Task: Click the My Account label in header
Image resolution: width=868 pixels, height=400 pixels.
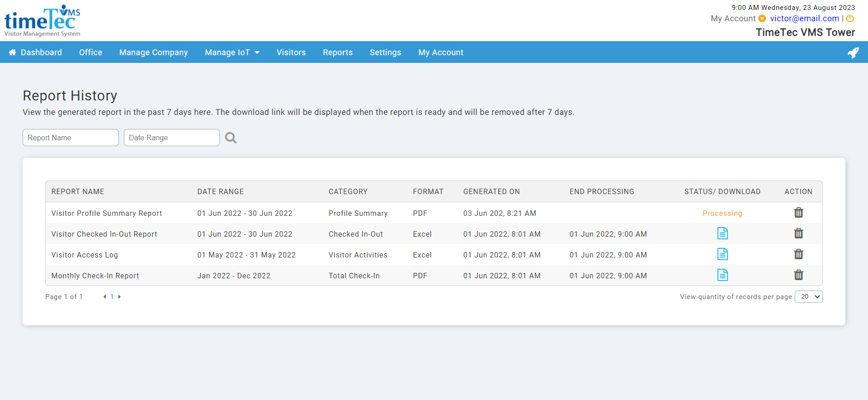Action: click(733, 19)
